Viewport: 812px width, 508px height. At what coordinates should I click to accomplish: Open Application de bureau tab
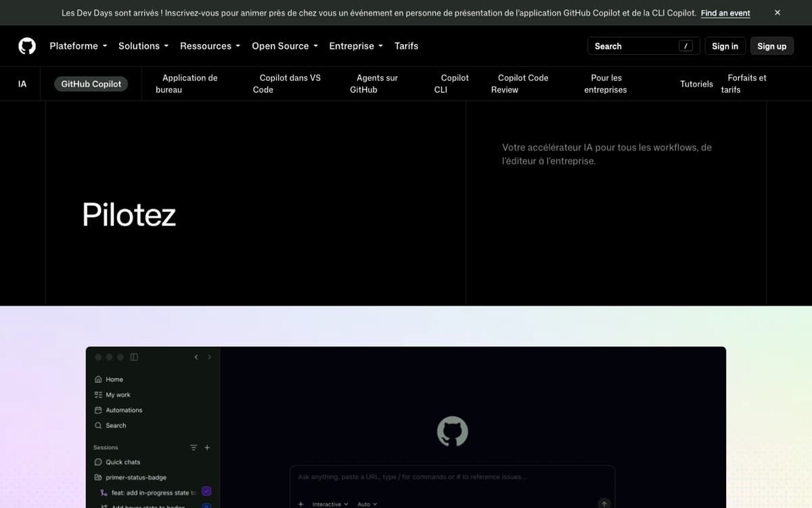(187, 84)
